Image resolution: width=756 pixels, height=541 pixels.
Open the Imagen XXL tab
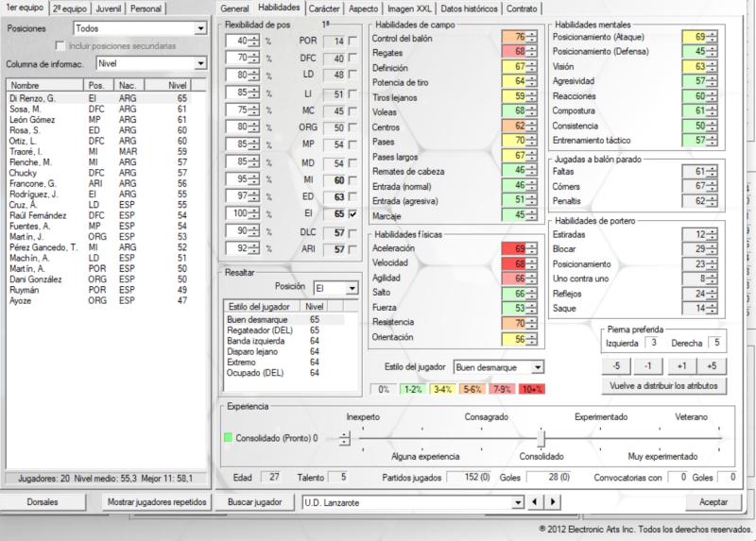point(409,8)
